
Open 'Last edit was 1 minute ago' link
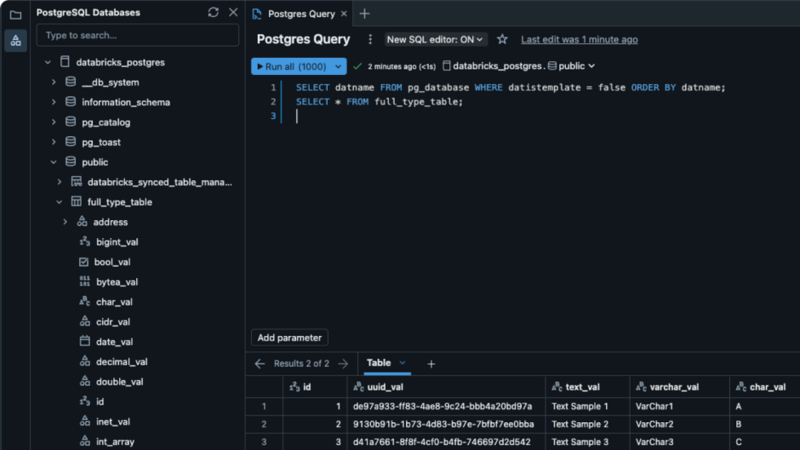tap(579, 39)
